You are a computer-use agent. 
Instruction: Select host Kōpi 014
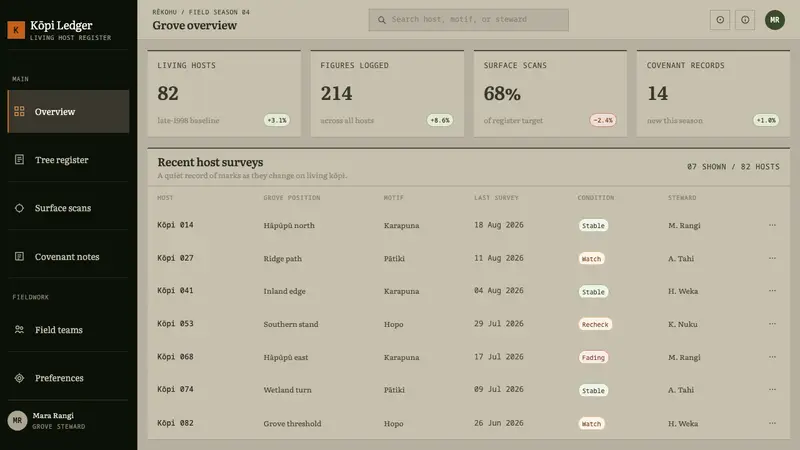click(175, 225)
